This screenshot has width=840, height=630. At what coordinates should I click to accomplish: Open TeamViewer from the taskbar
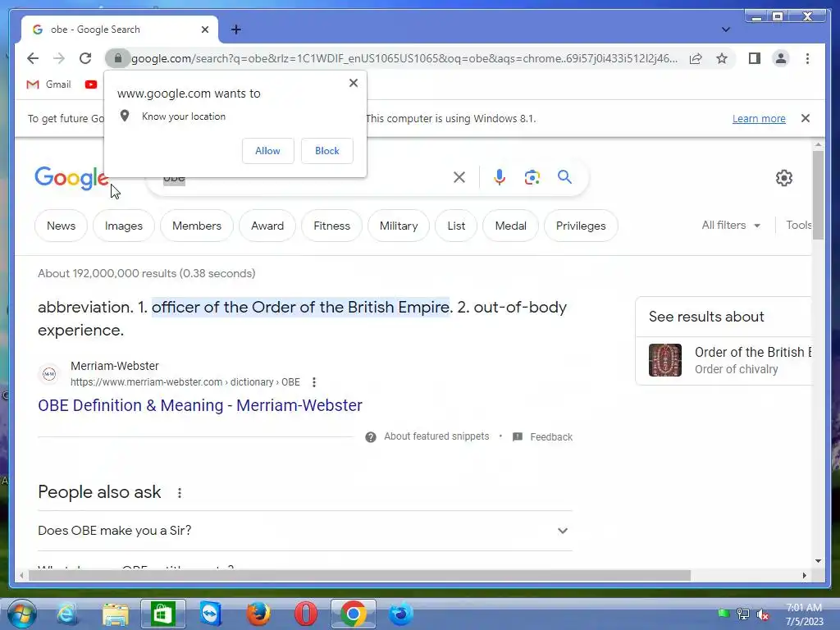tap(211, 614)
